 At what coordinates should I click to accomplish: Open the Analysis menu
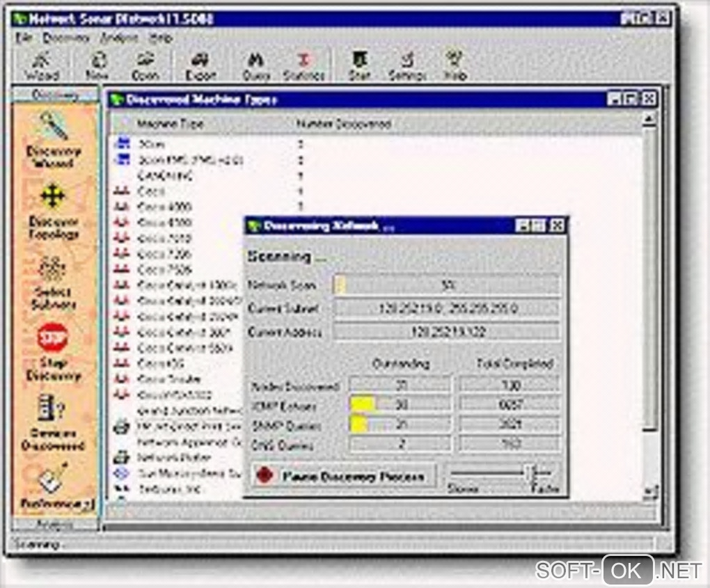click(x=120, y=38)
